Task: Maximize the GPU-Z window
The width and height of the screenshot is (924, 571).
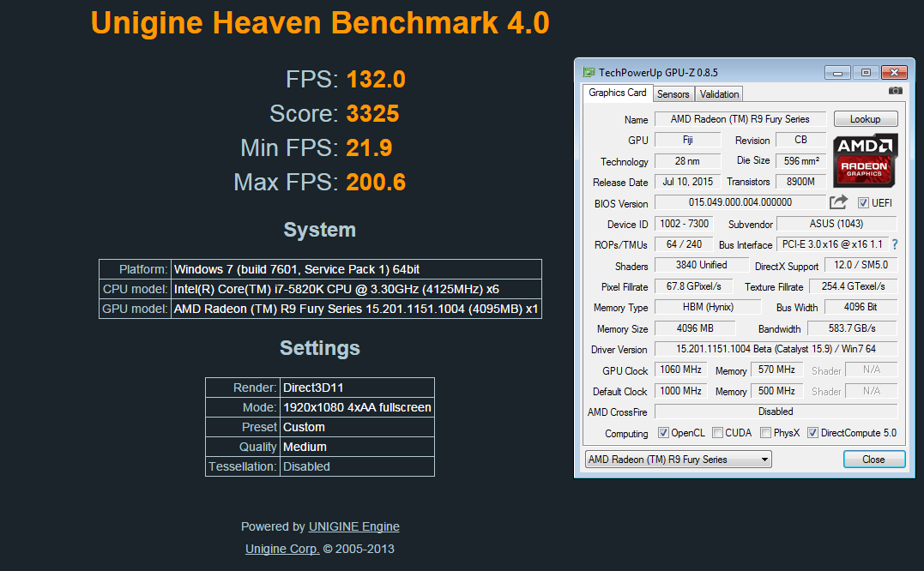Action: (x=866, y=72)
